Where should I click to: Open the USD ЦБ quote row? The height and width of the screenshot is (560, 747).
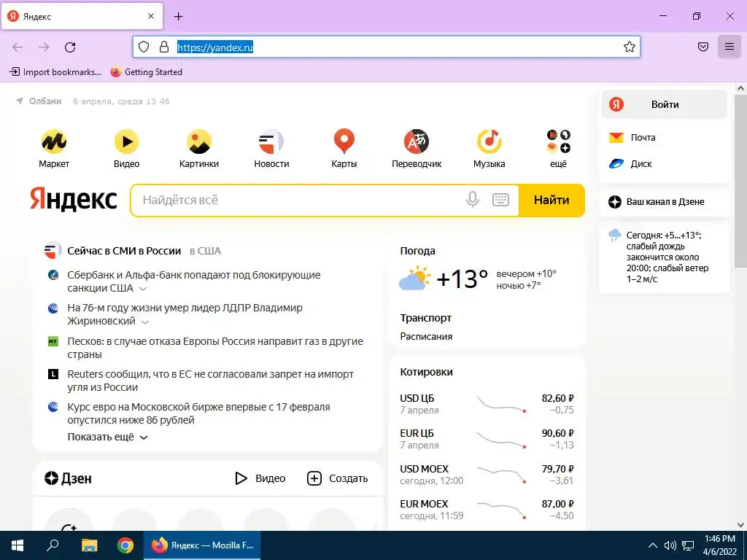(x=487, y=404)
